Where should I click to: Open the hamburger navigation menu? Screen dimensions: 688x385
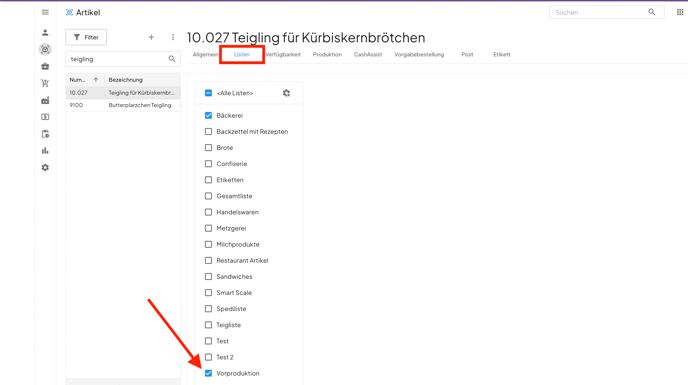coord(45,12)
